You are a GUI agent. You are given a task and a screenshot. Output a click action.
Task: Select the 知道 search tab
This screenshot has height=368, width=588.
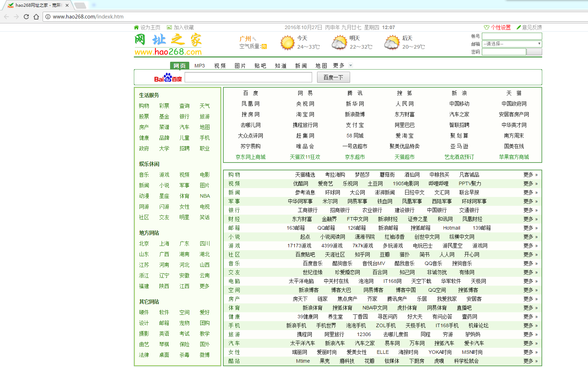point(281,66)
